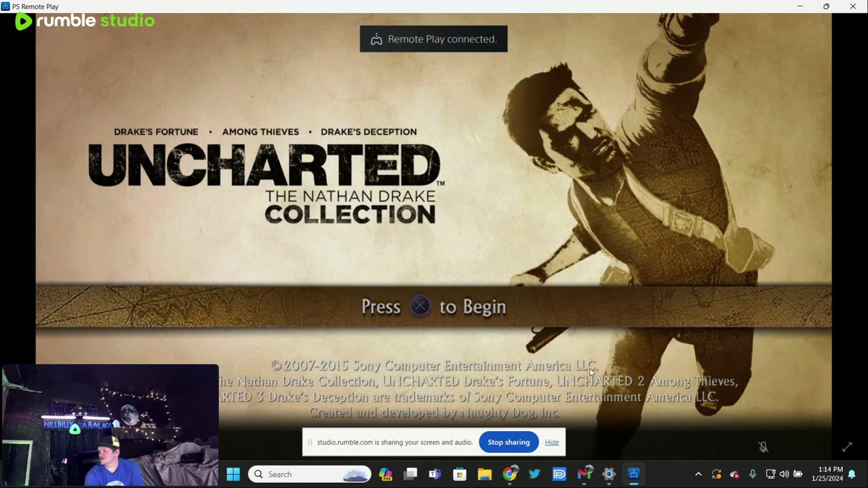Unmute the Remote Play microphone icon
The width and height of the screenshot is (868, 488).
[x=763, y=447]
